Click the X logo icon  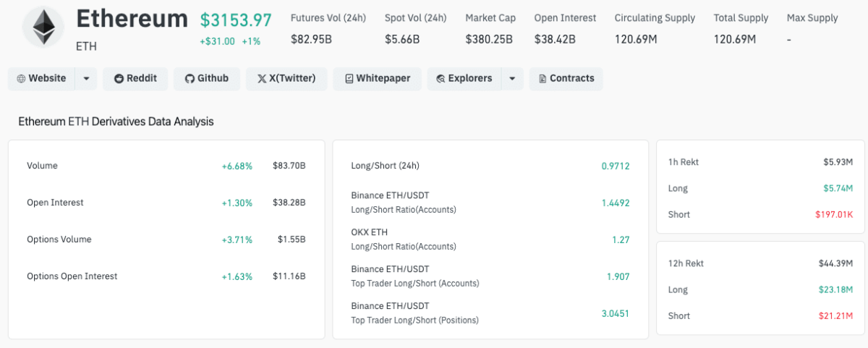pos(262,79)
